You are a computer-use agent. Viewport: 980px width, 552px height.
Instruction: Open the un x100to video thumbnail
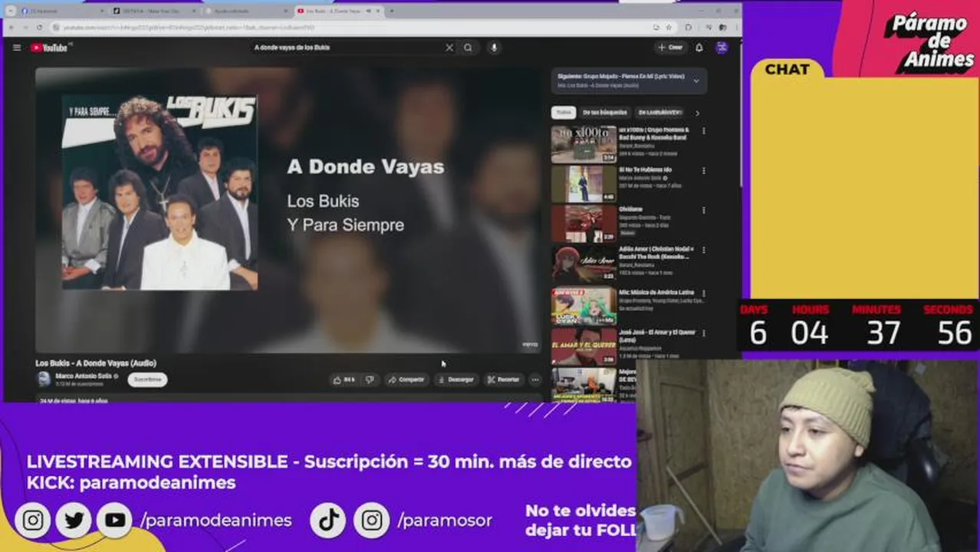pyautogui.click(x=584, y=144)
